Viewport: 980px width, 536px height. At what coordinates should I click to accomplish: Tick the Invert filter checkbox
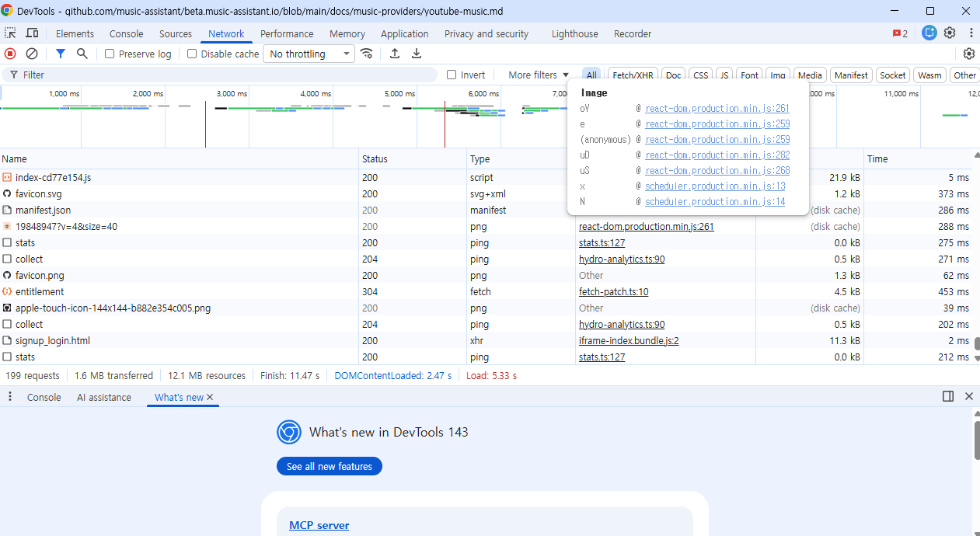pos(452,75)
